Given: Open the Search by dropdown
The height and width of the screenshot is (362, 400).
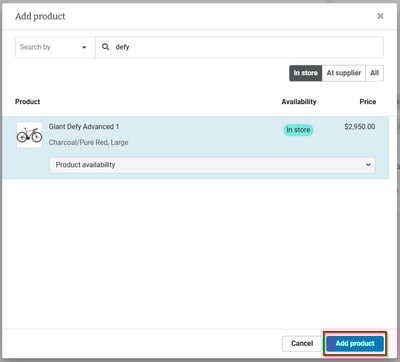Looking at the screenshot, I should coord(55,47).
